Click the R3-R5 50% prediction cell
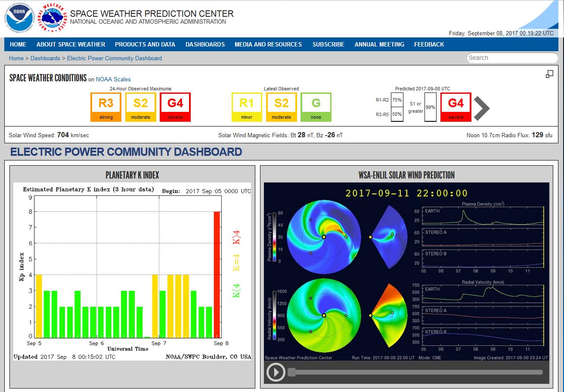This screenshot has width=564, height=392. pyautogui.click(x=397, y=114)
